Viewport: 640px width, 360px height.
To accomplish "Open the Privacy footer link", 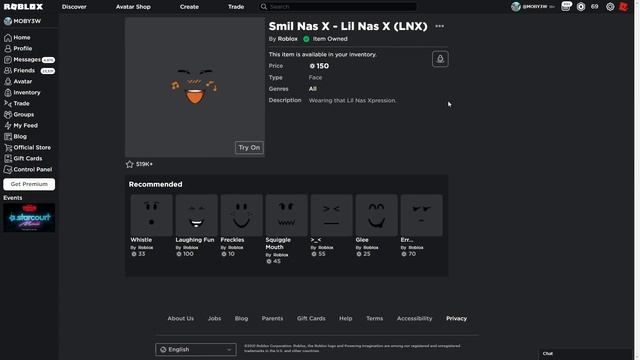I will coord(456,318).
